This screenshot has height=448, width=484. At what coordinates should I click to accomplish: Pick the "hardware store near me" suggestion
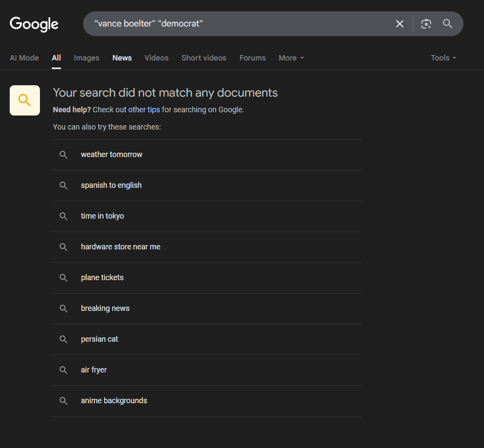(x=207, y=247)
